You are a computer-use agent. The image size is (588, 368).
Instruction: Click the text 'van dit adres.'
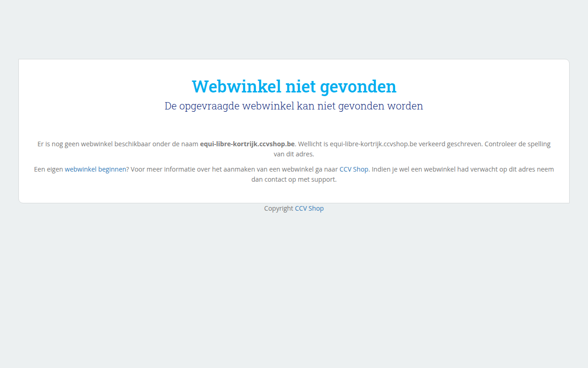[294, 154]
